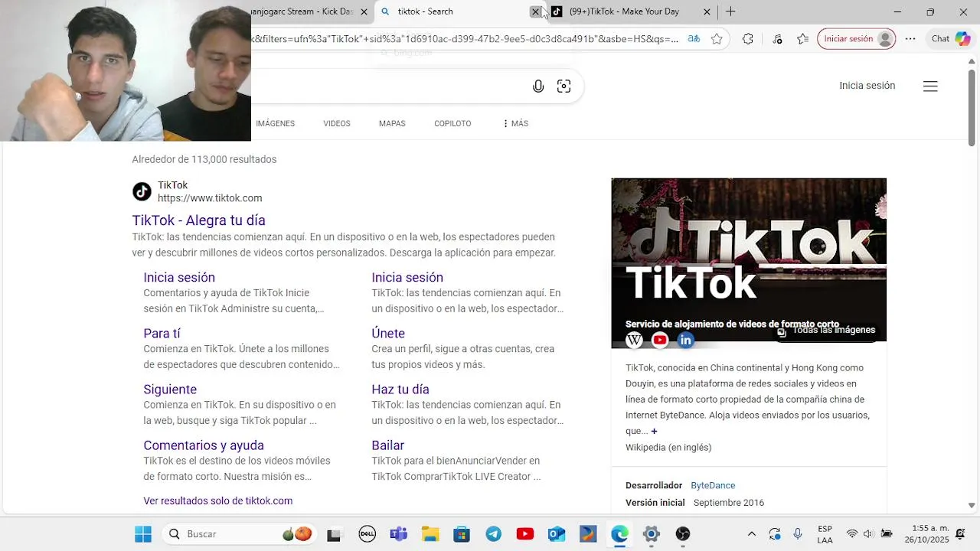Open the right Inicia sesión sitelink

point(407,277)
